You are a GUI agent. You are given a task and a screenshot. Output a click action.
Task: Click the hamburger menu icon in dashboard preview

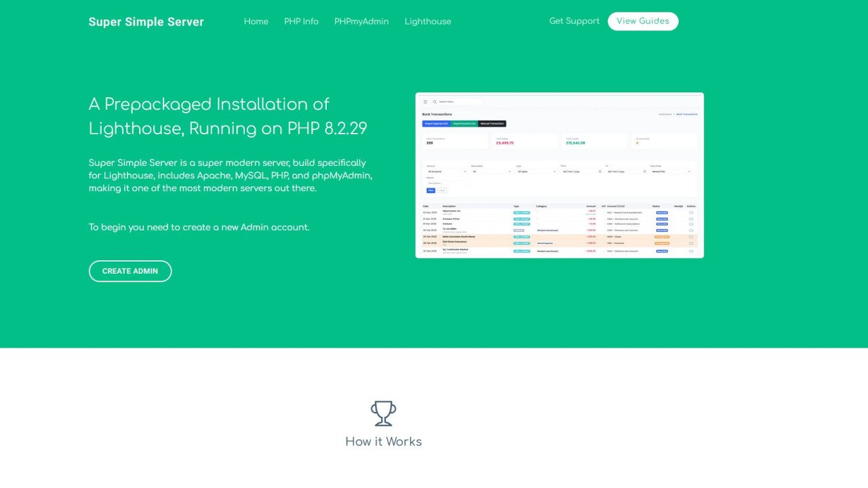tap(425, 102)
